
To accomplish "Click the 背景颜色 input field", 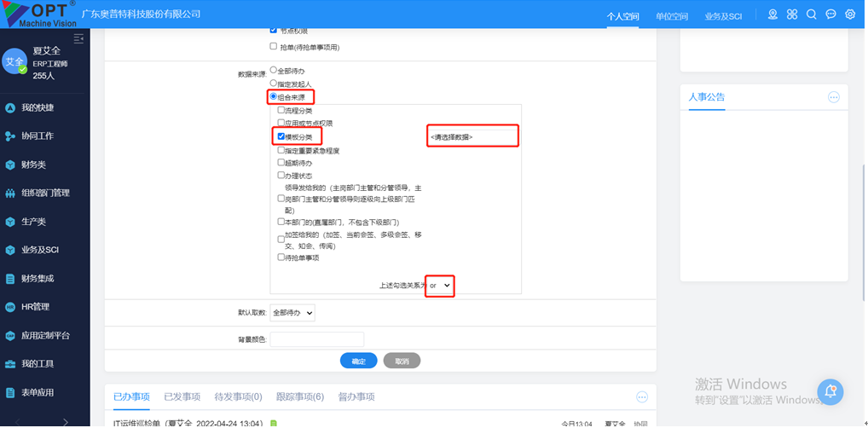I will coord(316,339).
